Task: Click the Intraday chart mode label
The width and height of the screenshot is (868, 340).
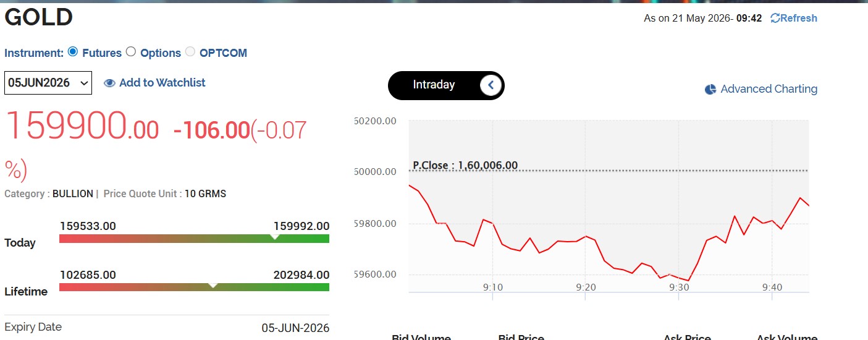Action: pyautogui.click(x=434, y=85)
